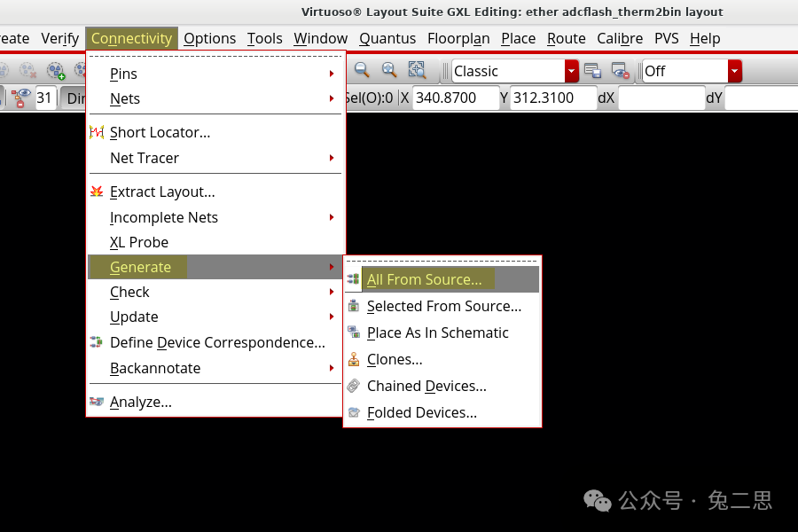The width and height of the screenshot is (798, 532).
Task: Open the Window menu
Action: click(x=321, y=39)
